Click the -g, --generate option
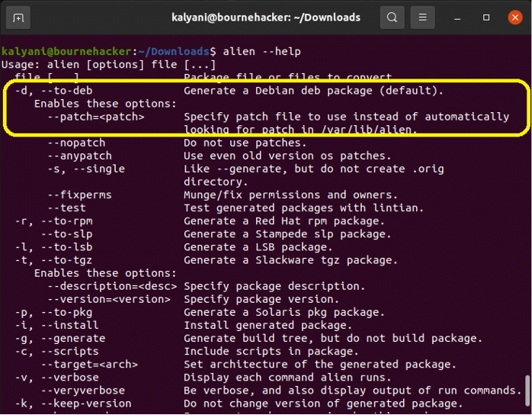Viewport: 532px width, 415px height. 60,338
